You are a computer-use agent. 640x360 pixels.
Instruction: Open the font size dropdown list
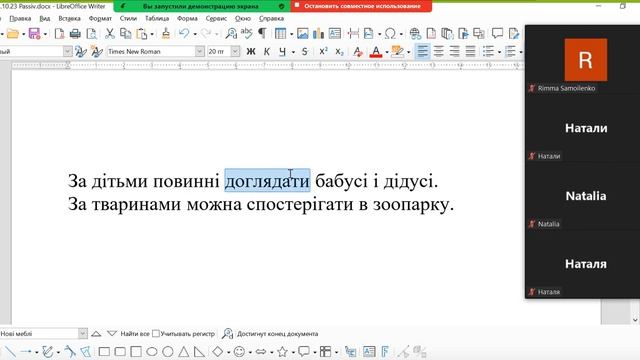(235, 51)
